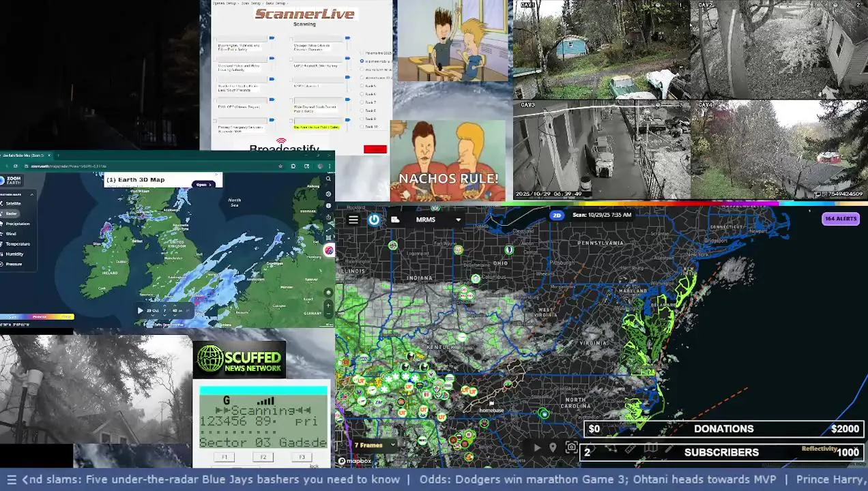This screenshot has width=868, height=491.
Task: Click the Zoom Earth share icon
Action: [x=328, y=217]
